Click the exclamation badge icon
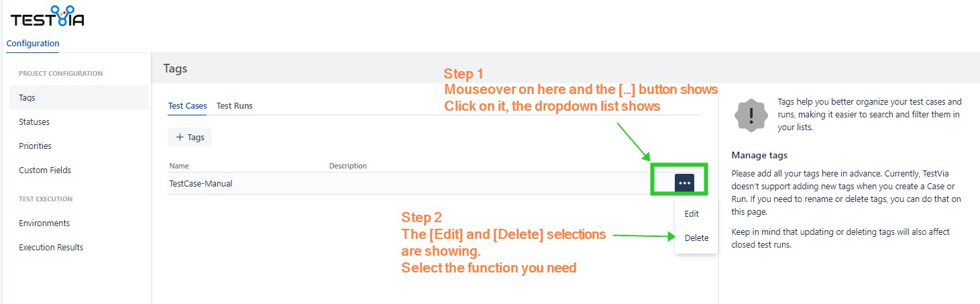 751,115
